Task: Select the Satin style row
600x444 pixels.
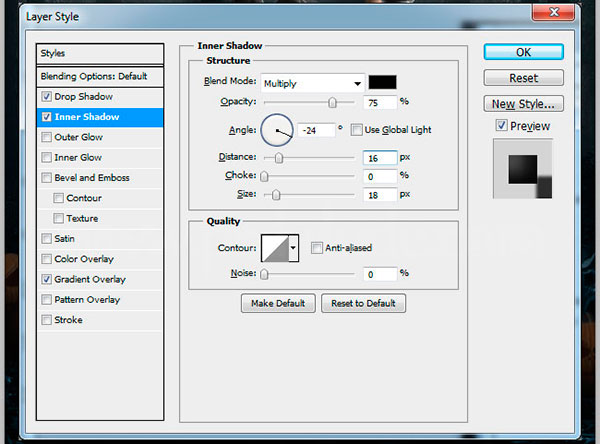Action: 100,238
